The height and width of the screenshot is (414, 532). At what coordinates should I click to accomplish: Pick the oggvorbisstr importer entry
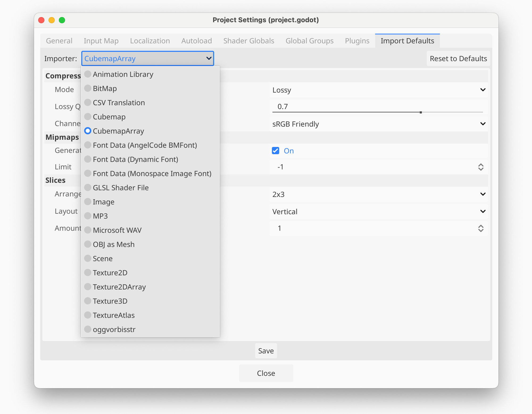[114, 329]
